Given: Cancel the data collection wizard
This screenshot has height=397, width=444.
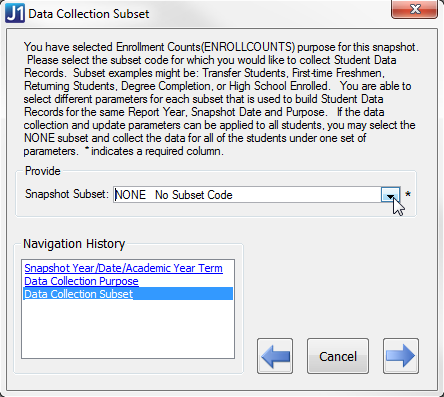Looking at the screenshot, I should 338,356.
